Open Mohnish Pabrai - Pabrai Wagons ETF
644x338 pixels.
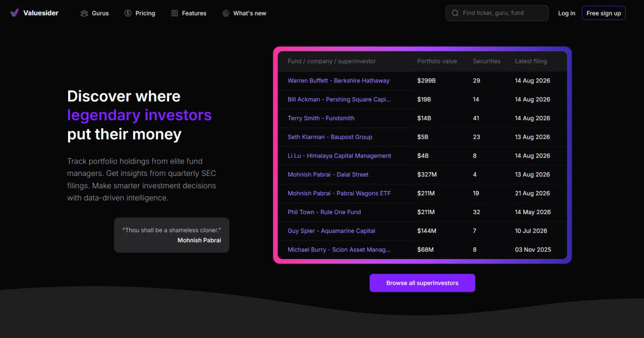click(339, 193)
